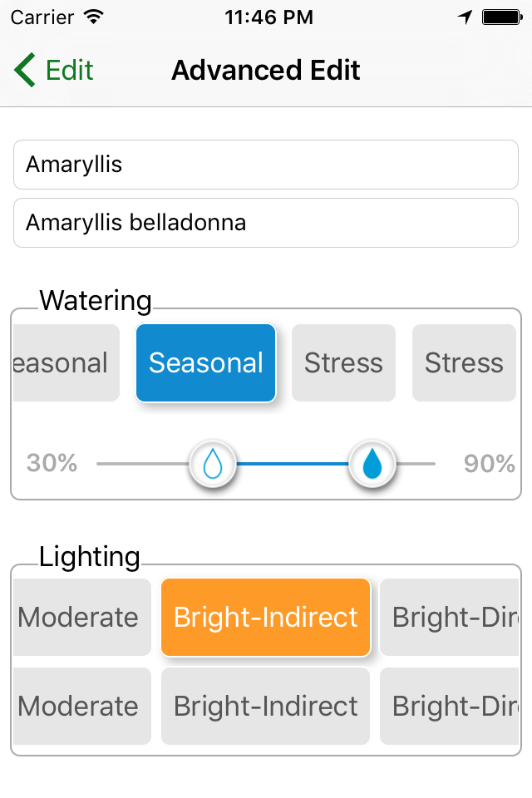Select the orange Bright-Indirect lighting option
The height and width of the screenshot is (798, 532).
tap(266, 618)
